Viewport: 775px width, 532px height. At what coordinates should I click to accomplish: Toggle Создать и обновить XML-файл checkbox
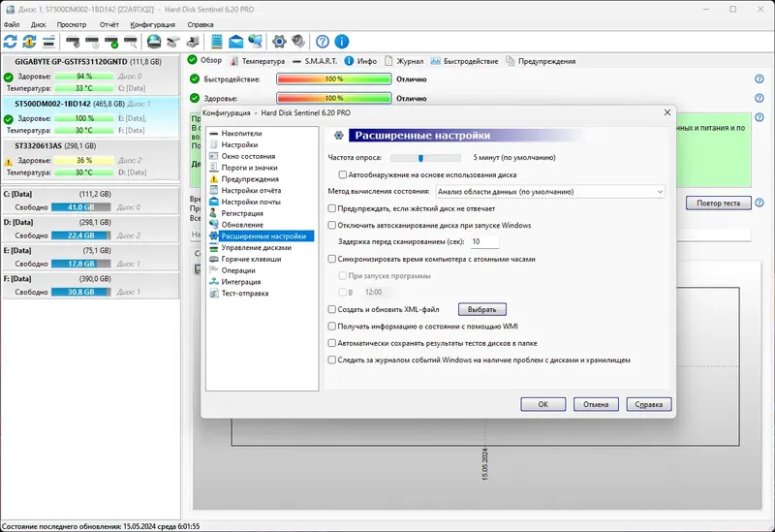tap(332, 309)
